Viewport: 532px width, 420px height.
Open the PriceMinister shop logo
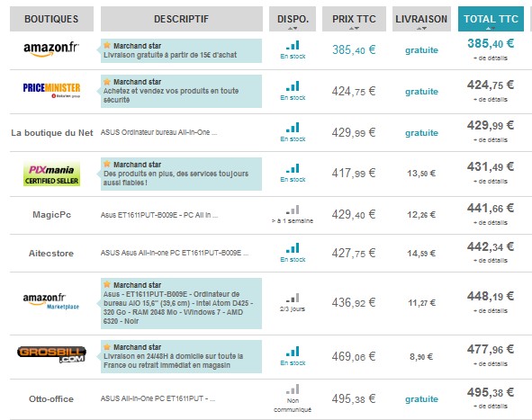coord(51,90)
